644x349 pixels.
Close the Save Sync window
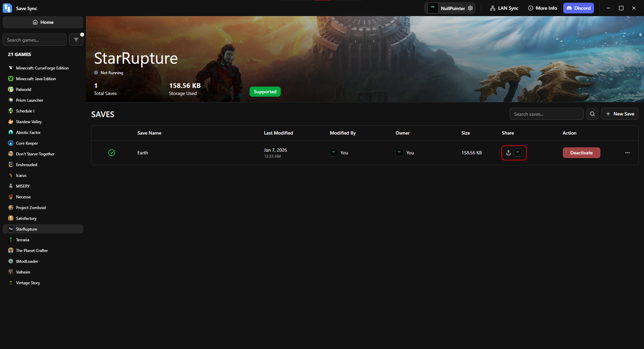pos(634,8)
